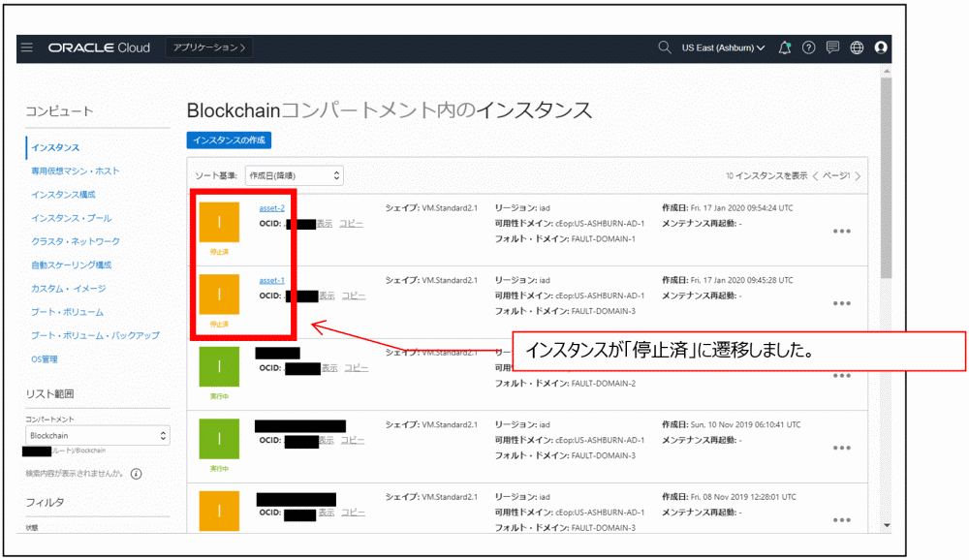The image size is (969, 560).
Task: Select インスタンス in the sidebar
Action: (55, 147)
